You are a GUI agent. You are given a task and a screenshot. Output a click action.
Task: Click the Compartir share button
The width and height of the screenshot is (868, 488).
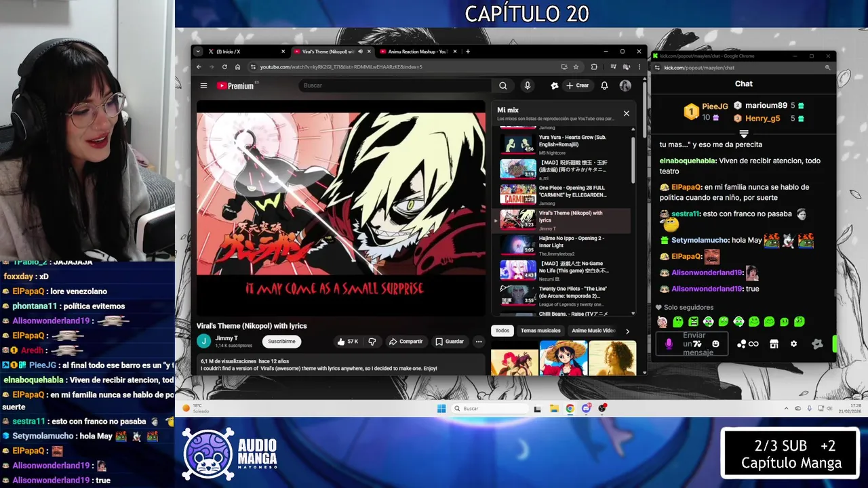pos(406,342)
